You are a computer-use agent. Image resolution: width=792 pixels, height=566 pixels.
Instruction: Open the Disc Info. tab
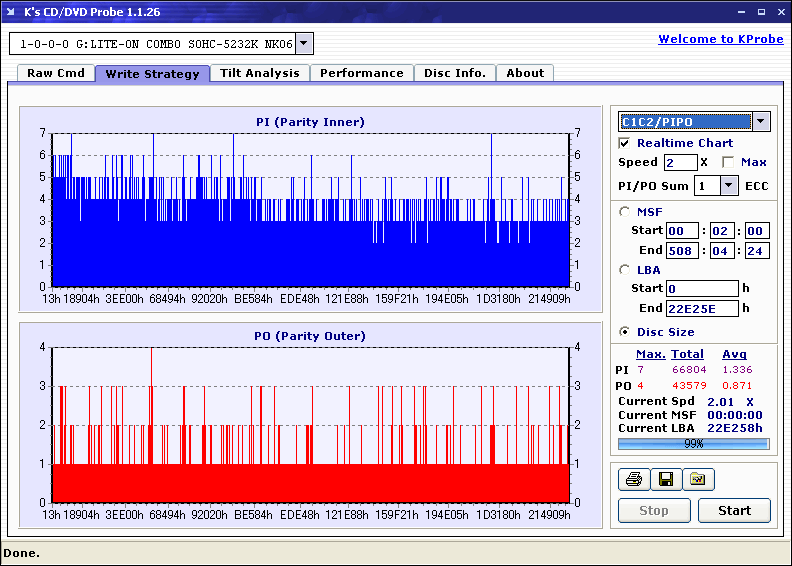tap(454, 73)
